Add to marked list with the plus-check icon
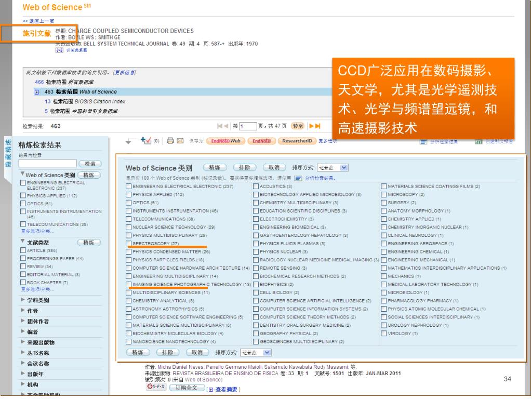This screenshot has height=399, width=532. [x=146, y=140]
